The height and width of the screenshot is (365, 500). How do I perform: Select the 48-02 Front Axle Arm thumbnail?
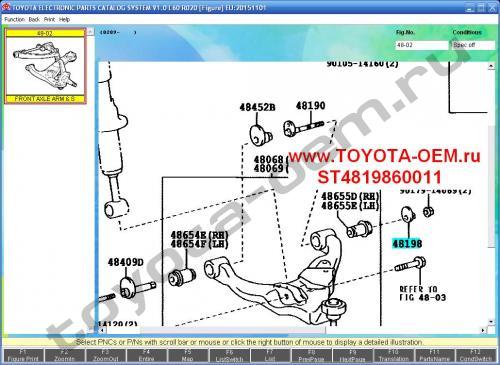coord(45,66)
